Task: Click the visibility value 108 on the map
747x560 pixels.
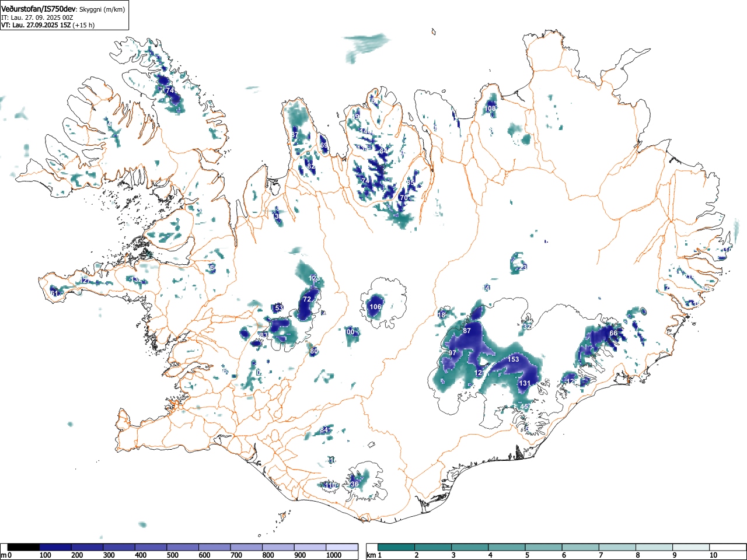Action: coord(490,108)
